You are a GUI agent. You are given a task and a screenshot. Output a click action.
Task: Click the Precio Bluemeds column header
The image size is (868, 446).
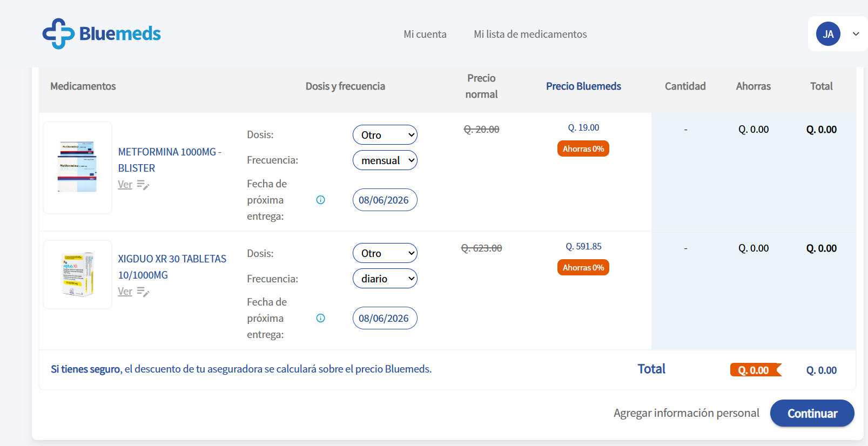click(583, 86)
